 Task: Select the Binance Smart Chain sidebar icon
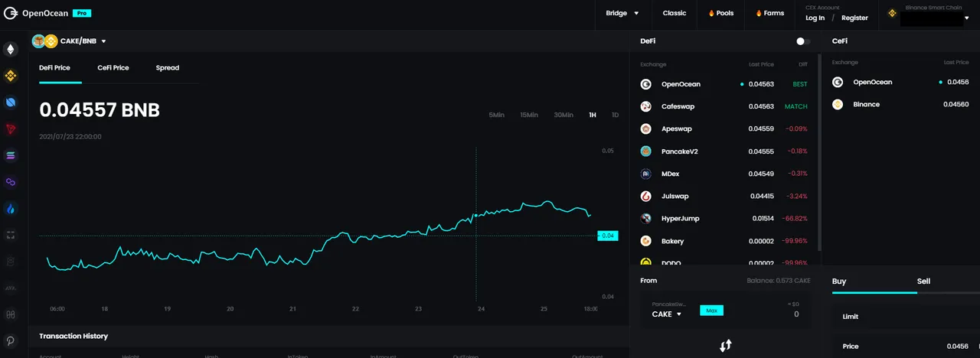[x=11, y=76]
